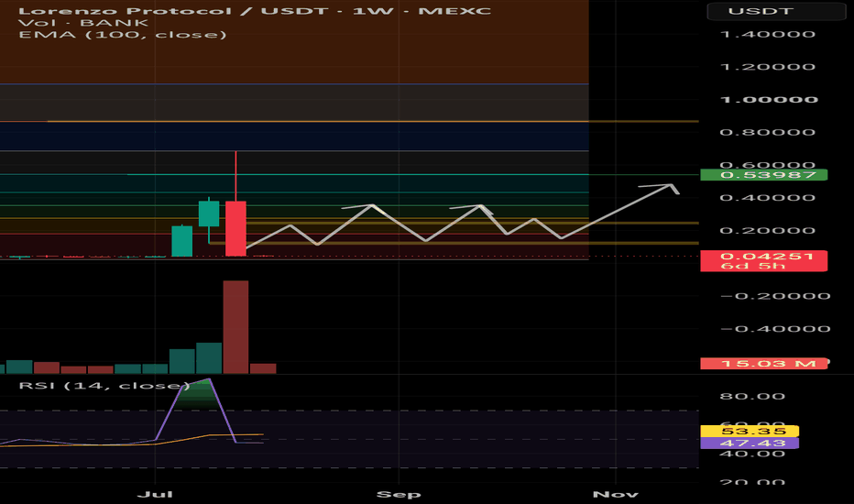
Task: Select the white projection arrow tip
Action: click(x=672, y=188)
